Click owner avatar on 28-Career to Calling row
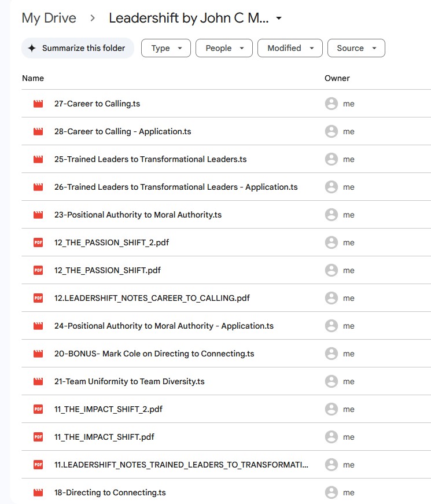Viewport: 431px width, 504px height. click(331, 132)
